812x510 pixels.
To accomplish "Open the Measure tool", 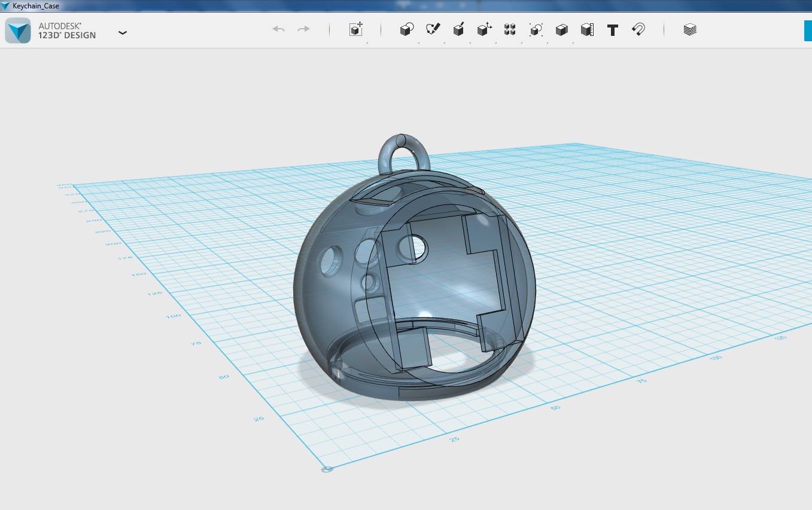I will click(x=586, y=29).
